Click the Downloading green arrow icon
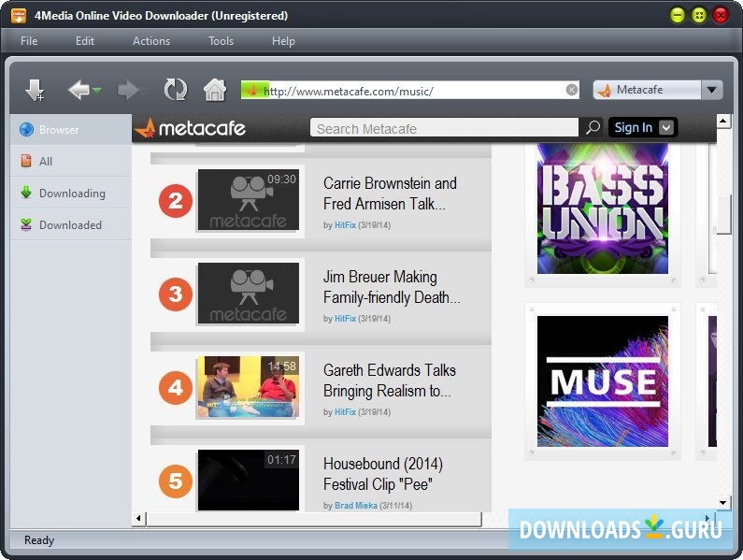Image resolution: width=743 pixels, height=560 pixels. [x=26, y=192]
